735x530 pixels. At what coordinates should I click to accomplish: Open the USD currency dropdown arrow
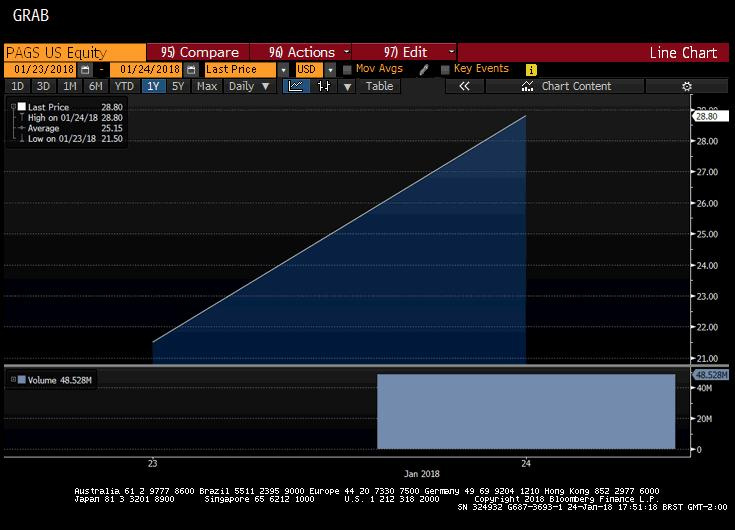point(330,70)
